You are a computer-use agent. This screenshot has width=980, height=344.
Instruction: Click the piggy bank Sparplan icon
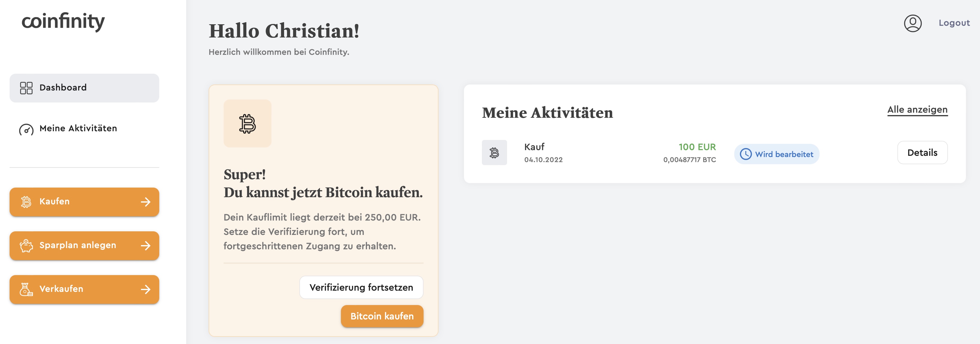pyautogui.click(x=26, y=246)
